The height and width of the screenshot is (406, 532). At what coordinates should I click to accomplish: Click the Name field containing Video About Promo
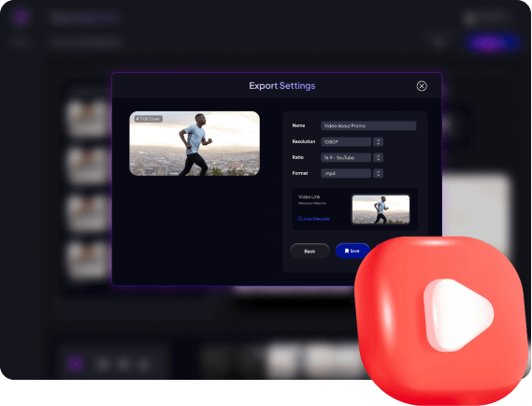coord(368,125)
